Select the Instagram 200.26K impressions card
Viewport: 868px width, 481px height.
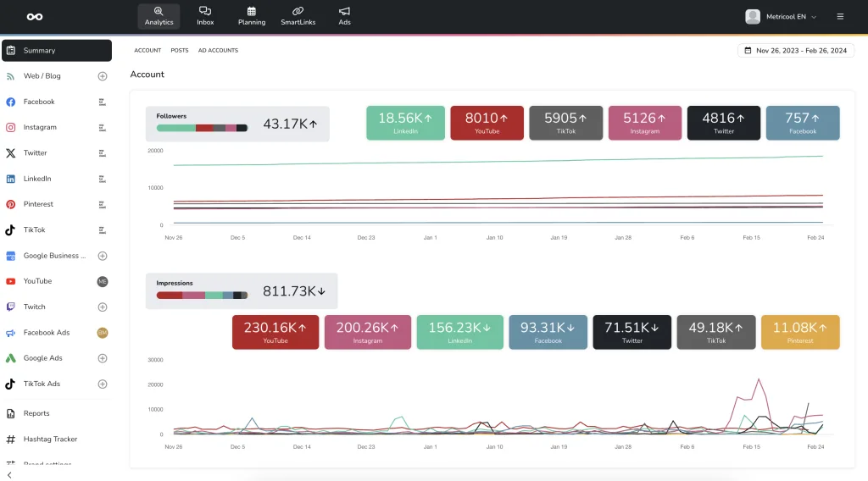click(x=368, y=332)
